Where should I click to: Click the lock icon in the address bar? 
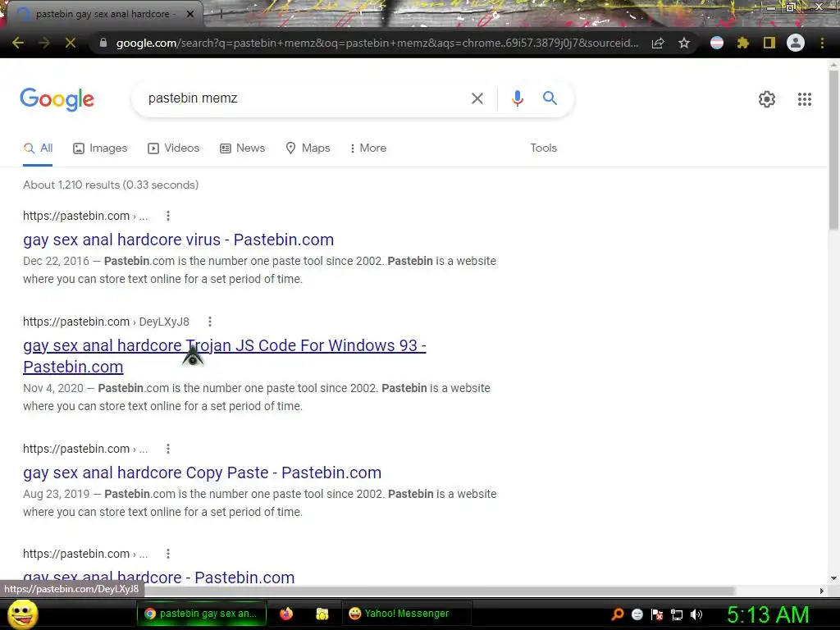pos(103,43)
